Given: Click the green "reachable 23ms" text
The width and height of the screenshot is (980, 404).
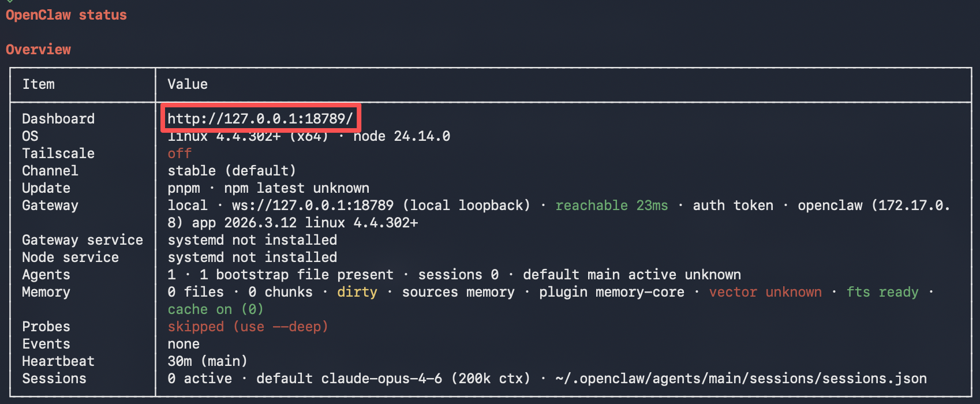Looking at the screenshot, I should click(611, 205).
